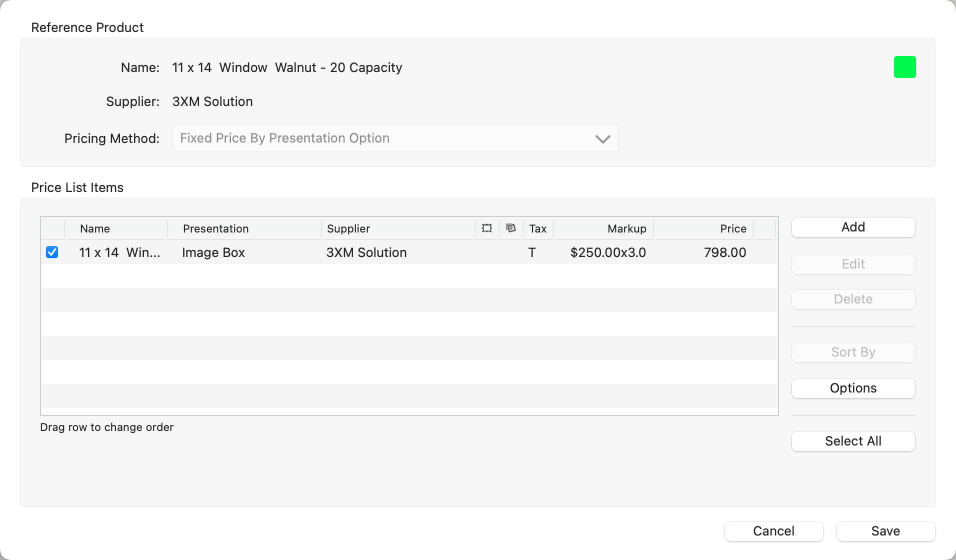
Task: Select the Image Box presentation cell
Action: coord(213,253)
